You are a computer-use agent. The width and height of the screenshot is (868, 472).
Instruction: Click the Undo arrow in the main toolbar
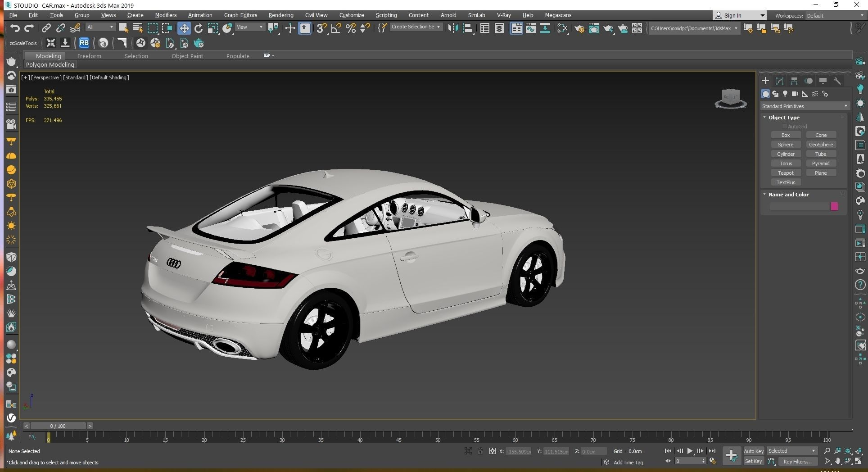click(15, 28)
